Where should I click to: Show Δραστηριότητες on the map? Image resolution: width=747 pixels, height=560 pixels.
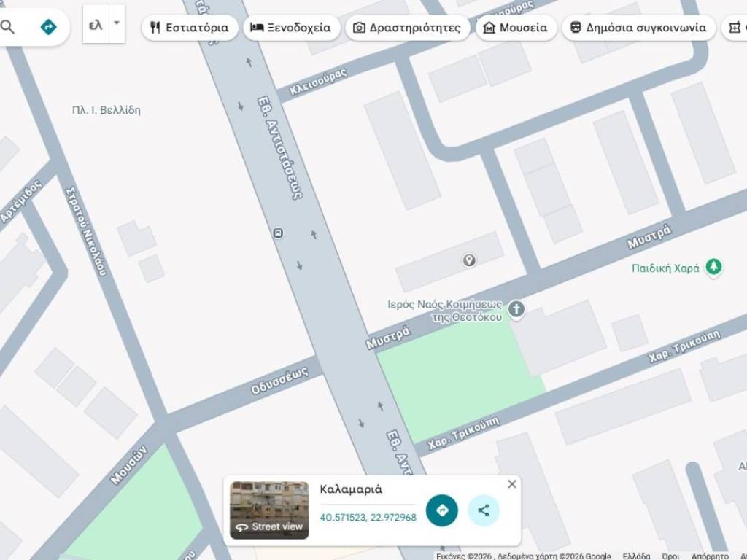tap(407, 28)
